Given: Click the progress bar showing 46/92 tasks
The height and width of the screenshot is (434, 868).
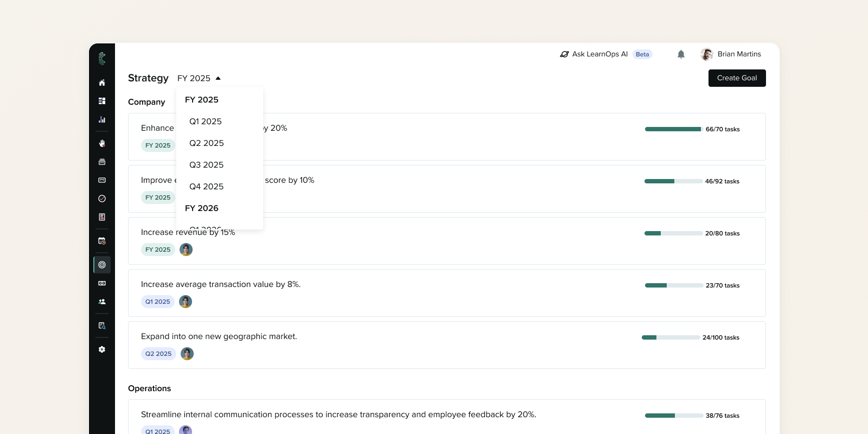Looking at the screenshot, I should tap(673, 181).
